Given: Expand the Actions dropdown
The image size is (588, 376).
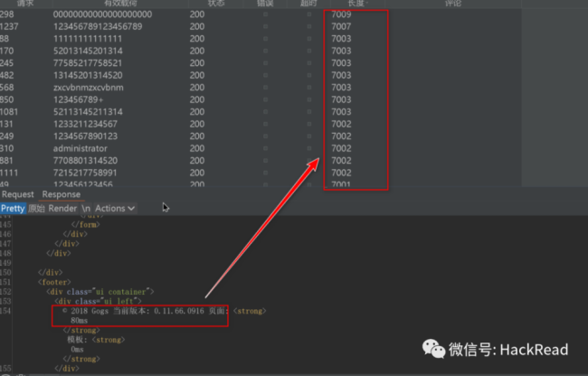Looking at the screenshot, I should pyautogui.click(x=115, y=208).
